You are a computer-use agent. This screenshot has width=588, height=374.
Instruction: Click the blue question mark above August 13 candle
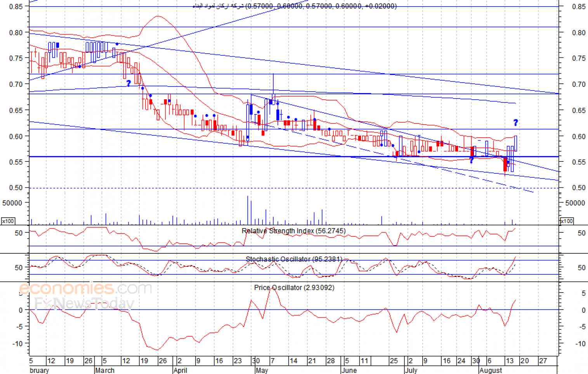(515, 123)
